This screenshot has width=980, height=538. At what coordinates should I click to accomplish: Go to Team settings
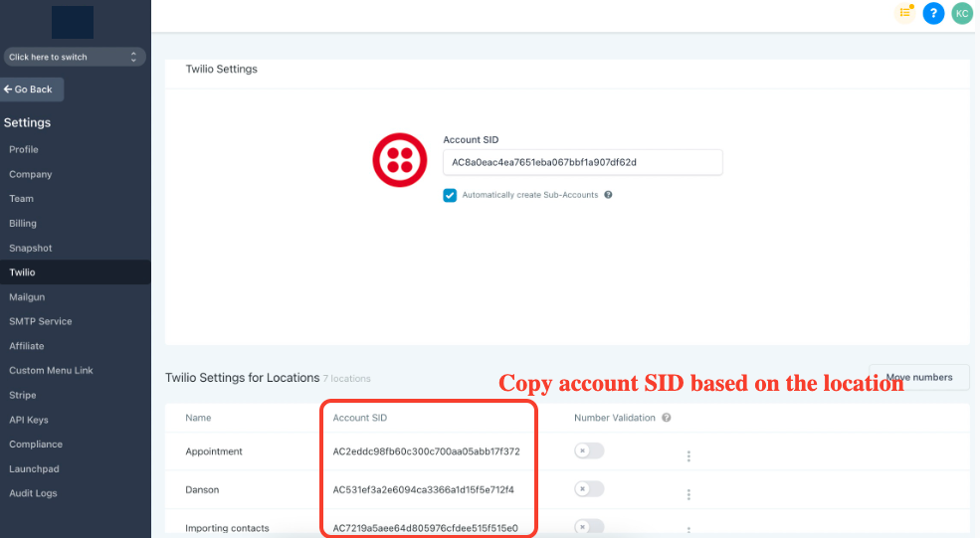(x=21, y=199)
